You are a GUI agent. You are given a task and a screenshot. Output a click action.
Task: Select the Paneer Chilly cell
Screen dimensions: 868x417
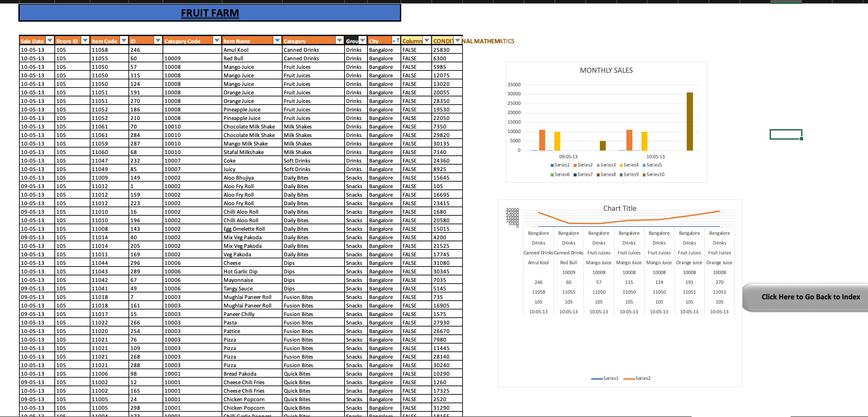pos(252,314)
